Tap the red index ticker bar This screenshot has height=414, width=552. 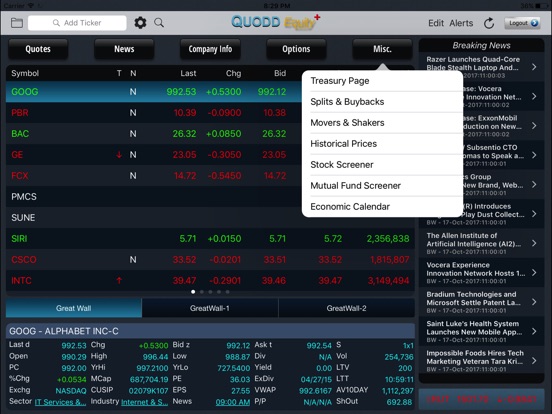coord(481,399)
